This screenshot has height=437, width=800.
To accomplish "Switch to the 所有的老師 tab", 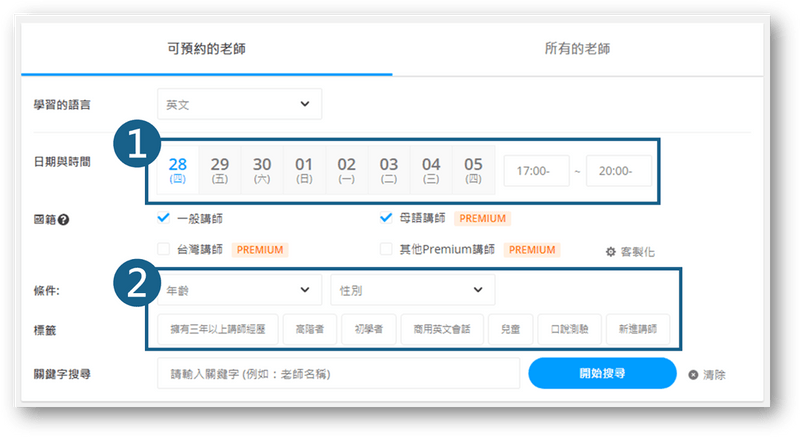I will [x=577, y=47].
